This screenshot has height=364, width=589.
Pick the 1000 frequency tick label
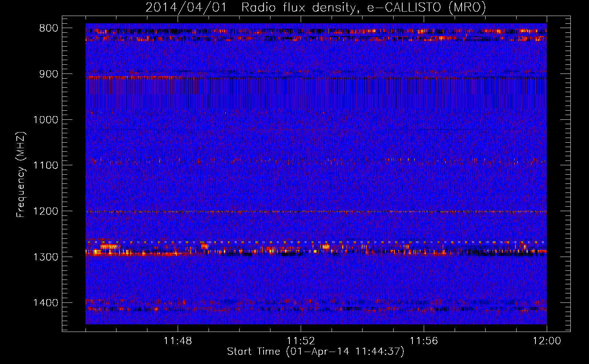[46, 120]
